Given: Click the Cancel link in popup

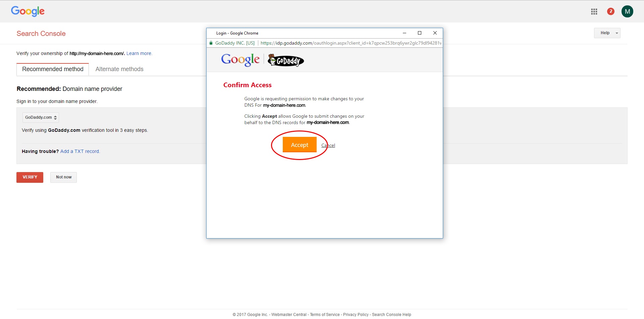Looking at the screenshot, I should pos(328,145).
